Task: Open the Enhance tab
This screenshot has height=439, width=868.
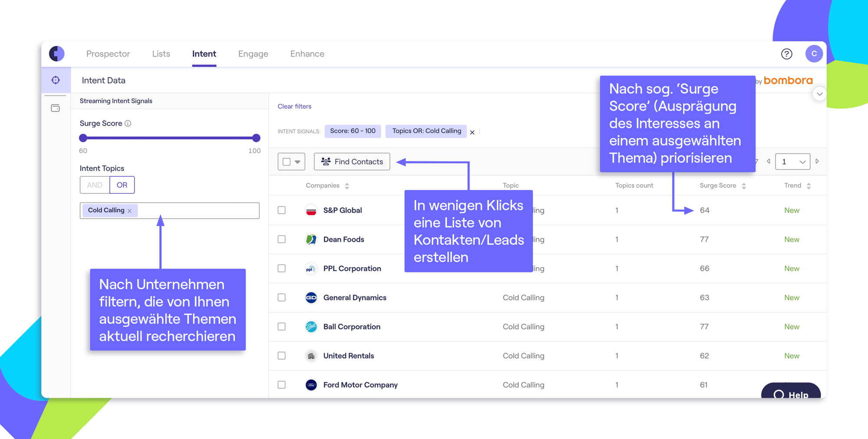Action: [x=307, y=54]
